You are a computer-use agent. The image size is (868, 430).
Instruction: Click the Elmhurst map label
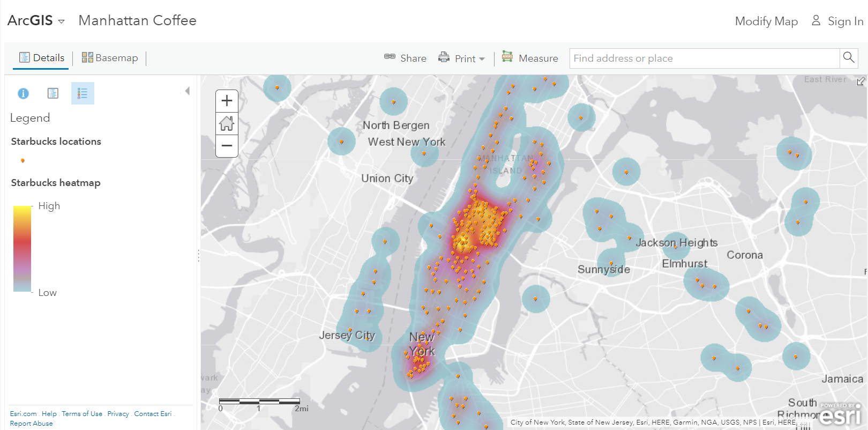pos(685,264)
